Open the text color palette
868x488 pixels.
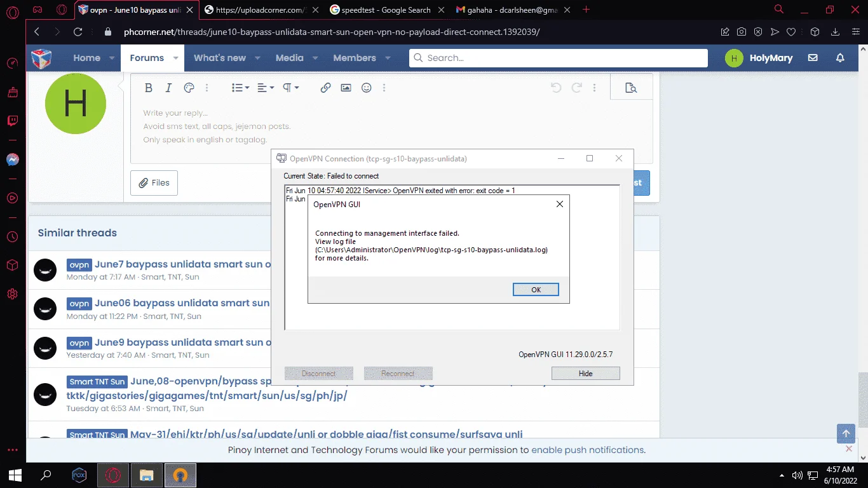[189, 88]
